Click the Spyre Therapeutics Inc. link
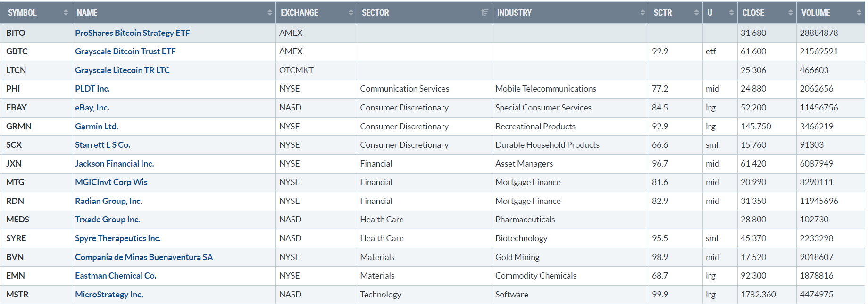This screenshot has height=304, width=868. pyautogui.click(x=117, y=238)
